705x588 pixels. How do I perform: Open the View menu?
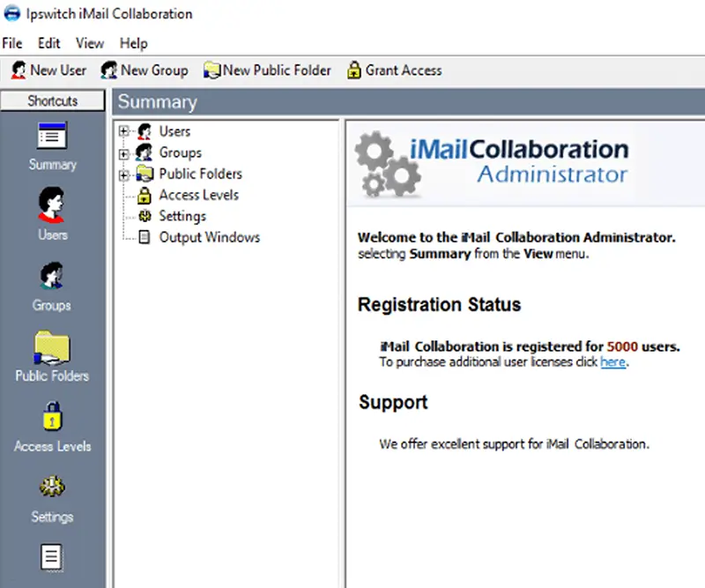pos(90,43)
